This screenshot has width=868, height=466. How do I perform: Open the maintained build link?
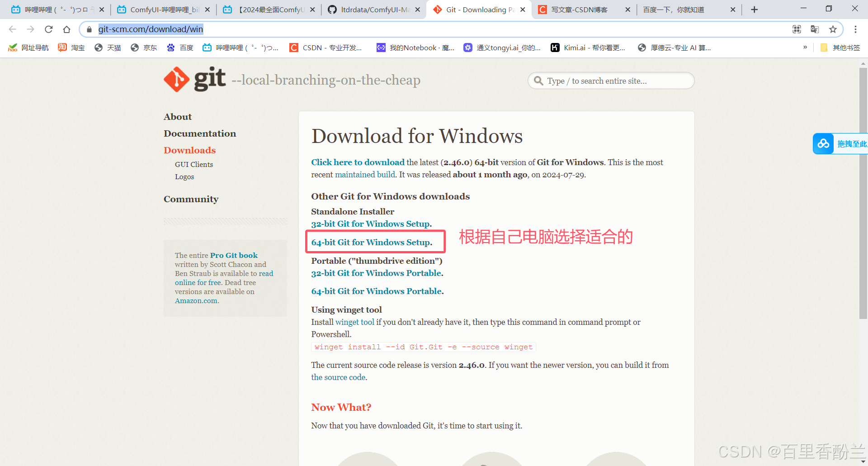[x=365, y=174]
